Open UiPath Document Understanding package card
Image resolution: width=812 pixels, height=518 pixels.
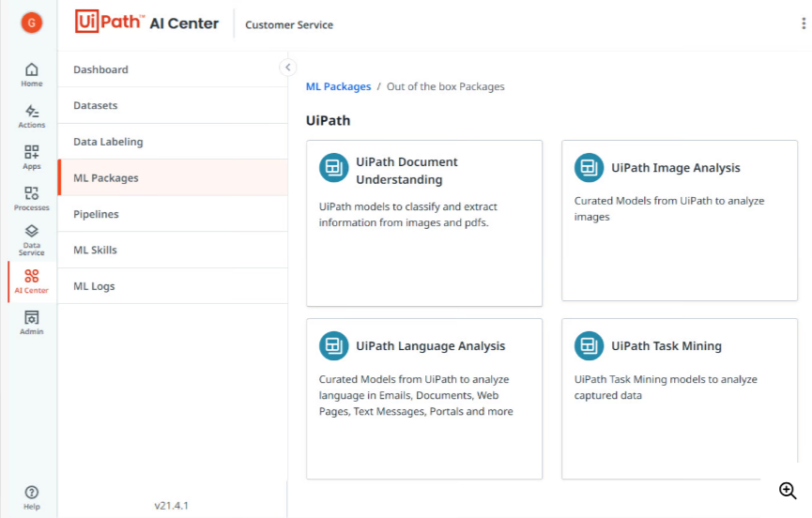(424, 223)
